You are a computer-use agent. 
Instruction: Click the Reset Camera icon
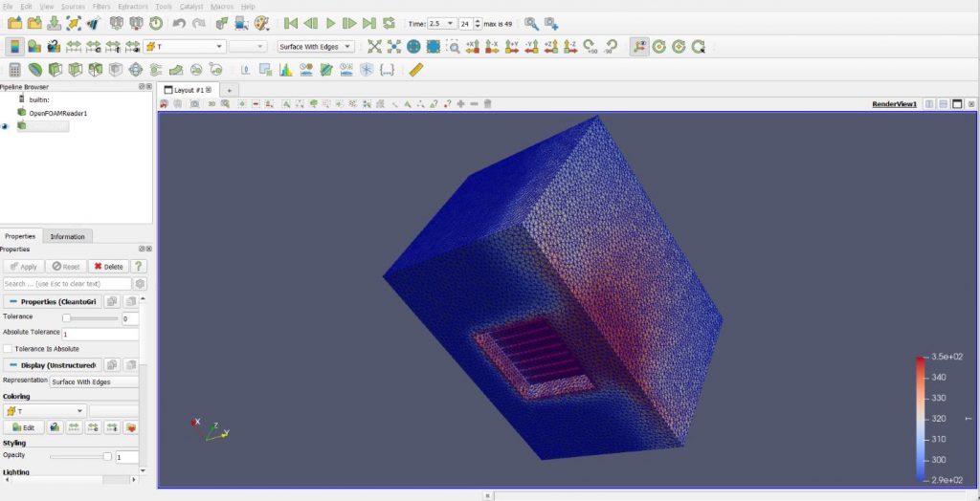click(373, 46)
